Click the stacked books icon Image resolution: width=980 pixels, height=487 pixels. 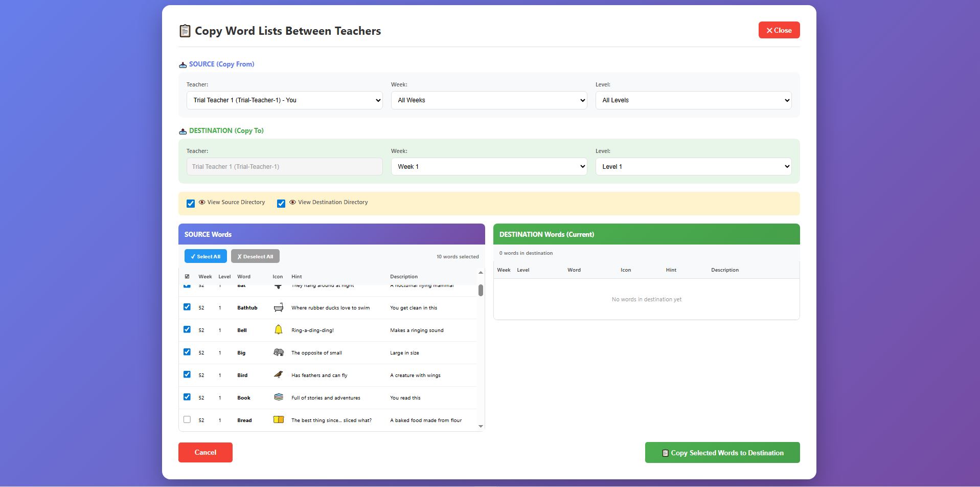[278, 397]
